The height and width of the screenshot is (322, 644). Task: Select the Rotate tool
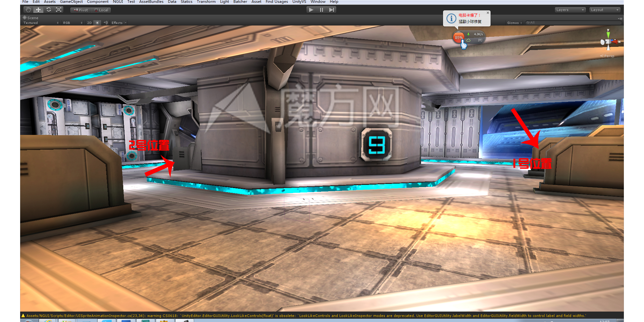click(x=49, y=10)
